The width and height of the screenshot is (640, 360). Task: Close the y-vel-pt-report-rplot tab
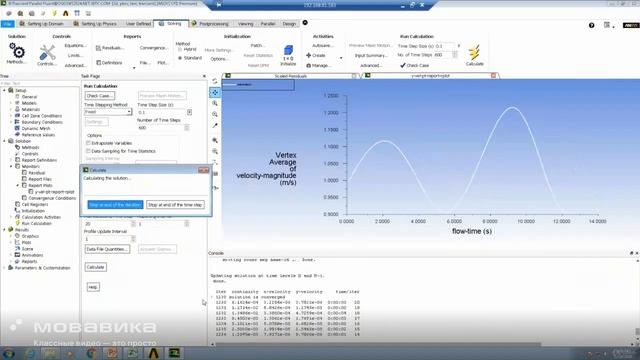click(x=493, y=76)
